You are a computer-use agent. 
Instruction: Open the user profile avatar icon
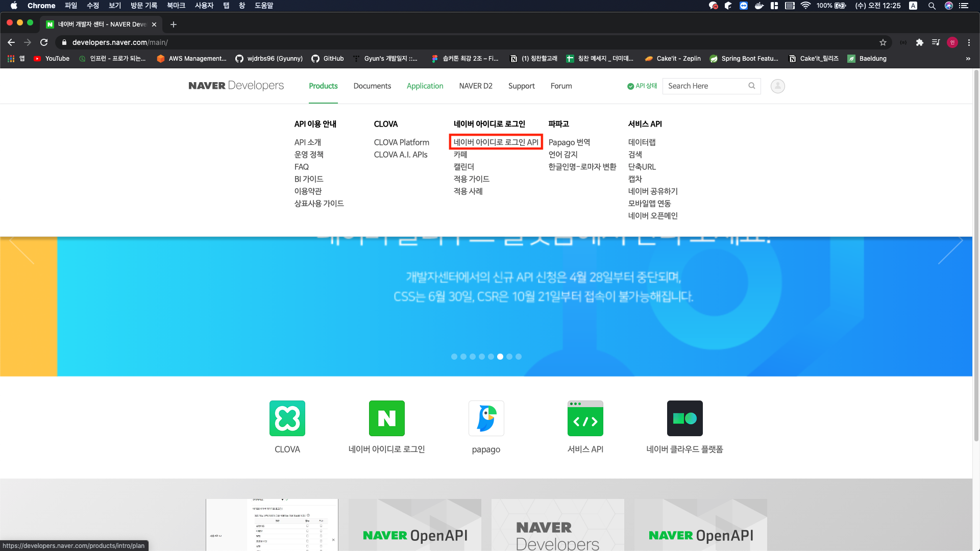pyautogui.click(x=777, y=86)
